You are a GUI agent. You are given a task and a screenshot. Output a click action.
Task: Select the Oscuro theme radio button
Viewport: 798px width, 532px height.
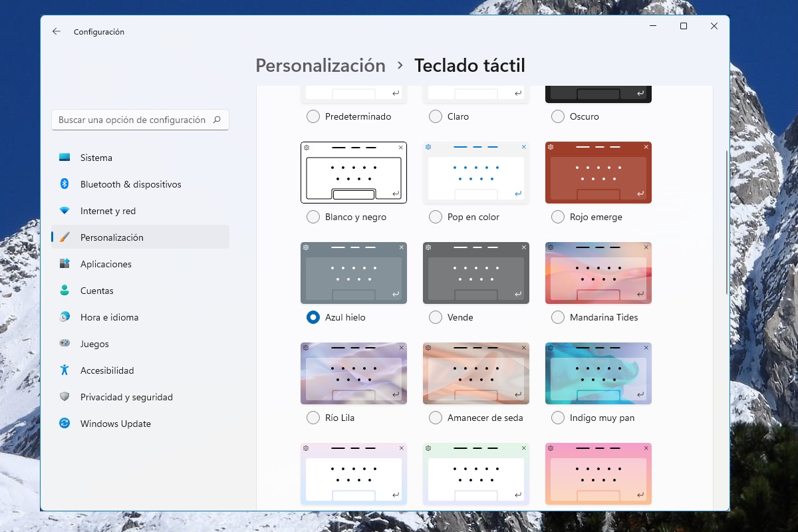click(558, 116)
